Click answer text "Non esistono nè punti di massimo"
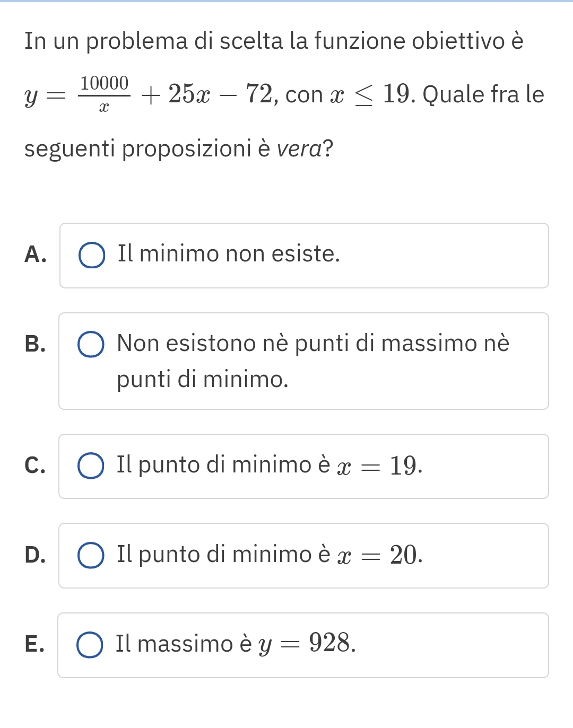This screenshot has height=728, width=573. 313,344
